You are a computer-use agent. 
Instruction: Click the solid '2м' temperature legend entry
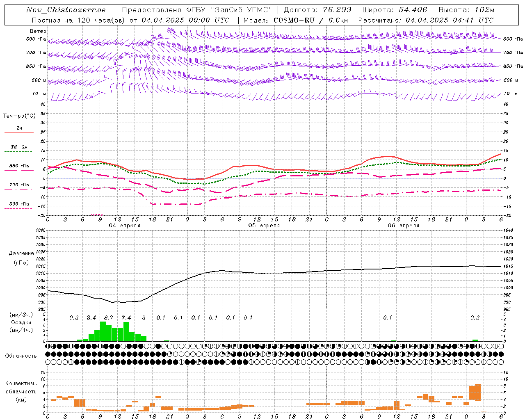pos(19,128)
